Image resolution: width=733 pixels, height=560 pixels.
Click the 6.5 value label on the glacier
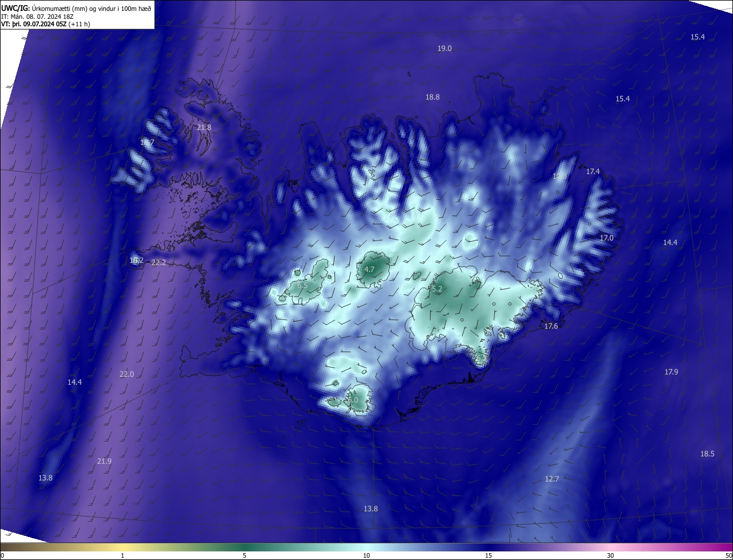pos(302,285)
